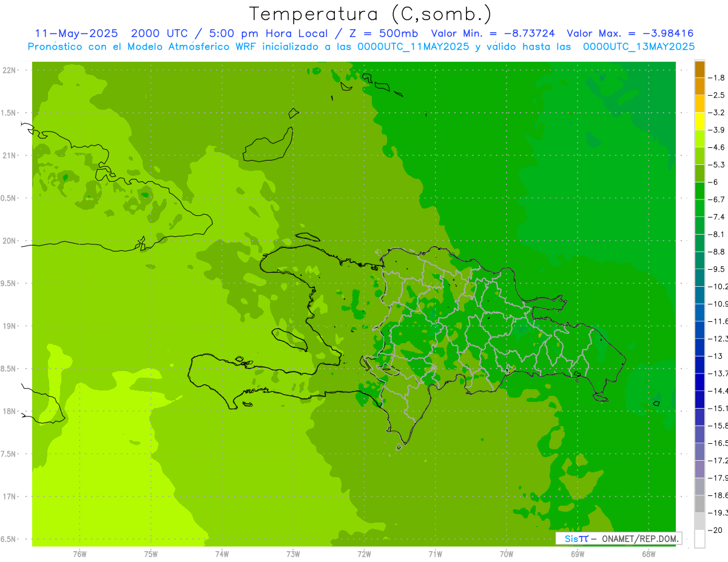Click the yellow legend swatch above -3.9
728x562 pixels.
(699, 121)
